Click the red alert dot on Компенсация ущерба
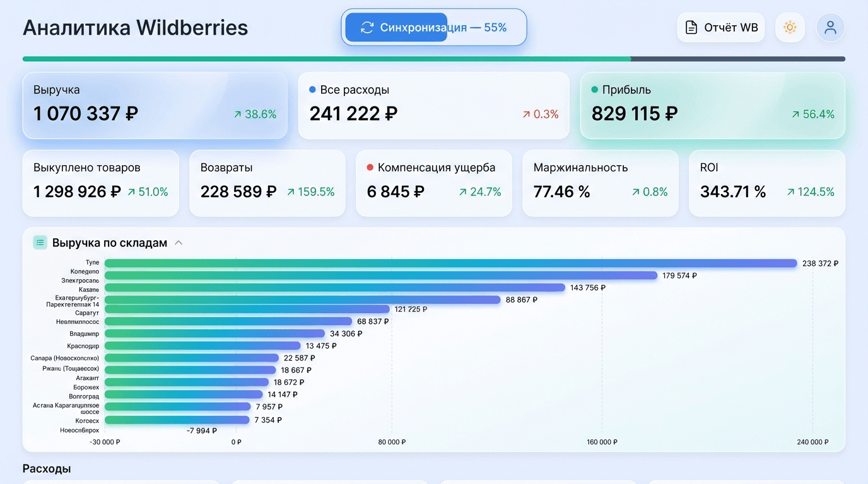 point(370,167)
